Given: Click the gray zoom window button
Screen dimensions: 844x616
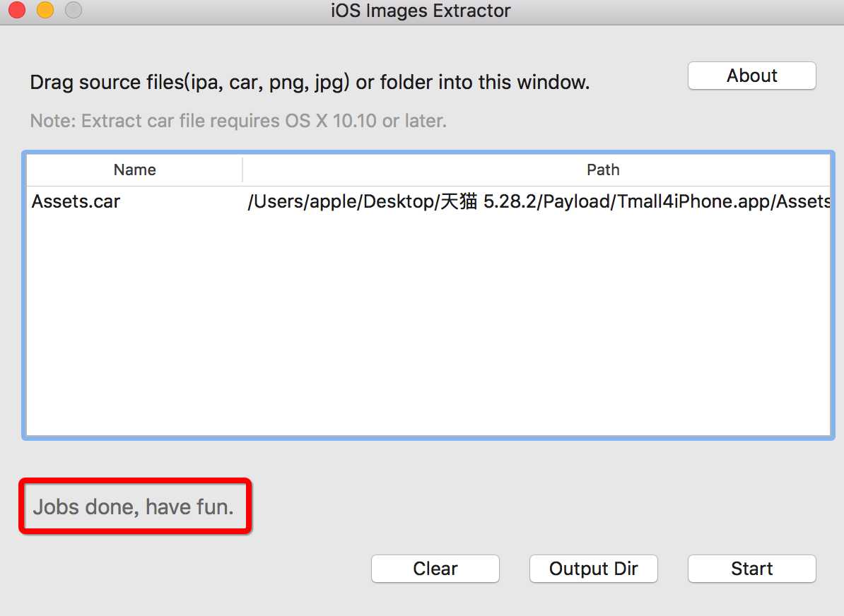Looking at the screenshot, I should pos(74,10).
